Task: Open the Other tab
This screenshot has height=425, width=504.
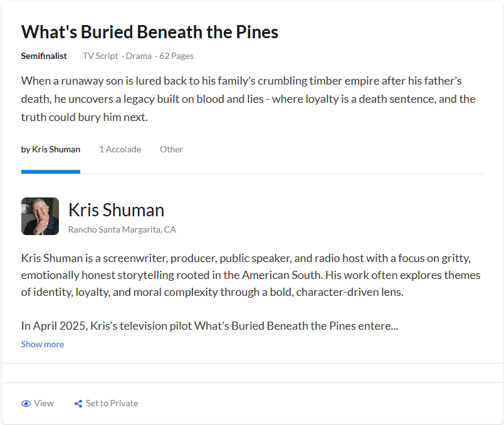Action: (171, 149)
